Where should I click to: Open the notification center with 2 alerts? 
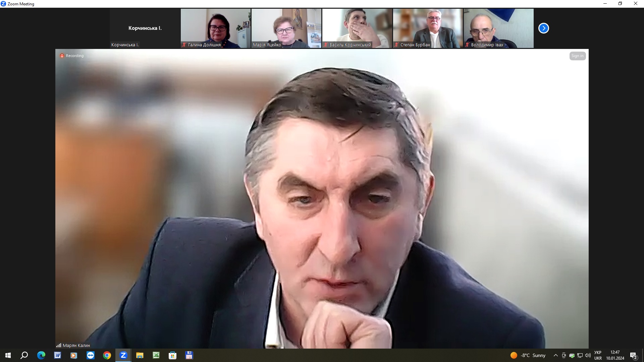point(633,356)
